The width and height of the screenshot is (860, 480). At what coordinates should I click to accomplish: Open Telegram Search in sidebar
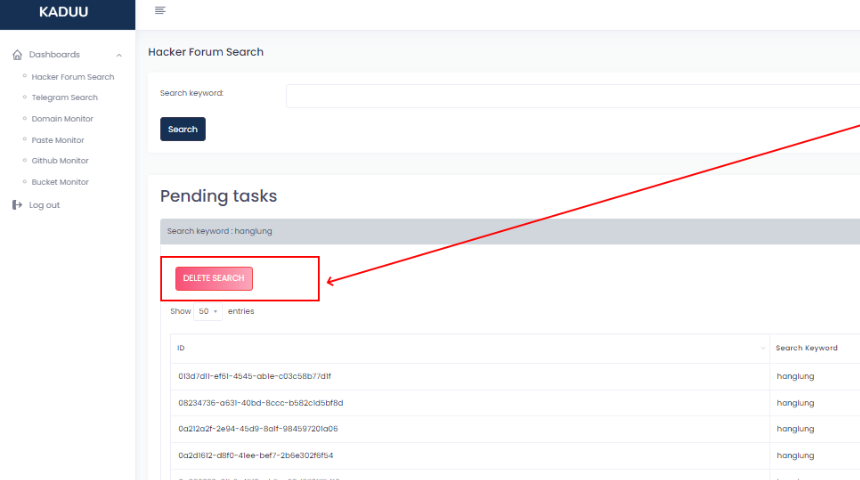[65, 98]
